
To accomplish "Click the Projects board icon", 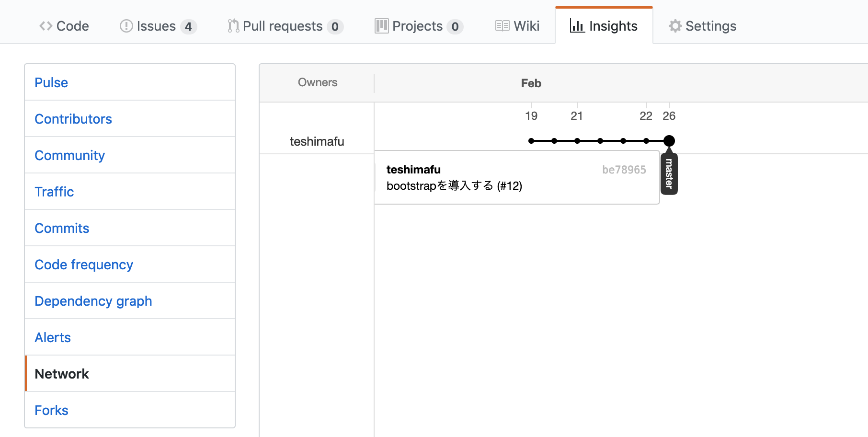I will pyautogui.click(x=381, y=26).
